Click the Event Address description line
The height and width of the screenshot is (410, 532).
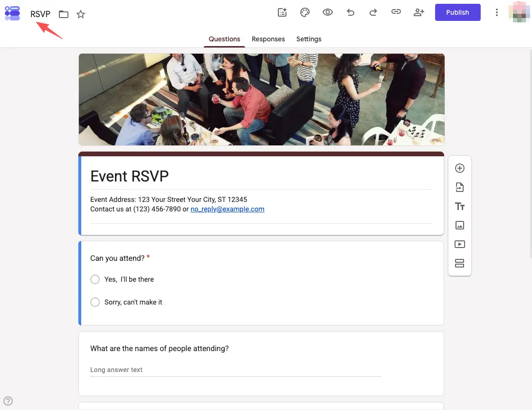tap(169, 200)
